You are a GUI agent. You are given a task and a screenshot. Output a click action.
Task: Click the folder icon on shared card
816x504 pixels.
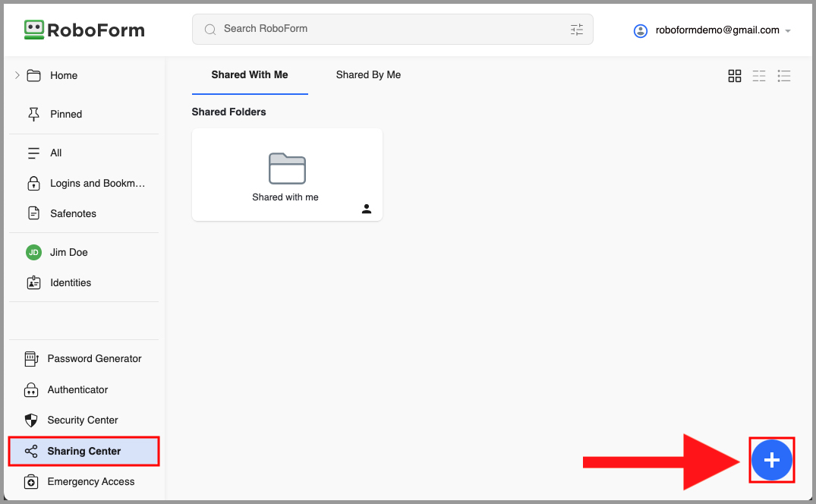tap(287, 169)
